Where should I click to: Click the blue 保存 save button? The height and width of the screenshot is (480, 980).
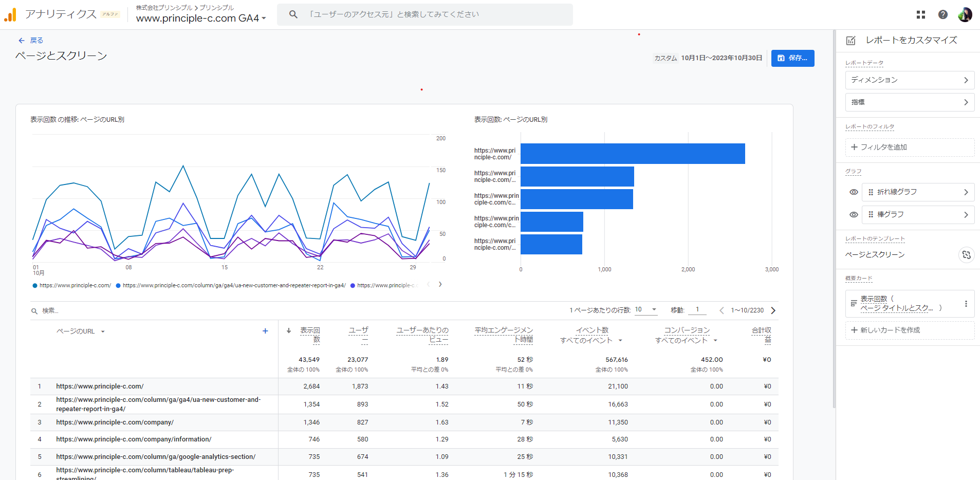pos(792,58)
